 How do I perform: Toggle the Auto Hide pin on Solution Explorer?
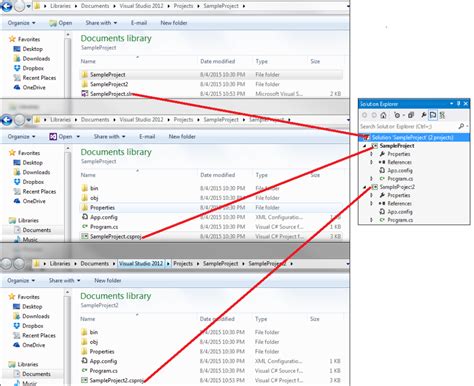click(459, 104)
